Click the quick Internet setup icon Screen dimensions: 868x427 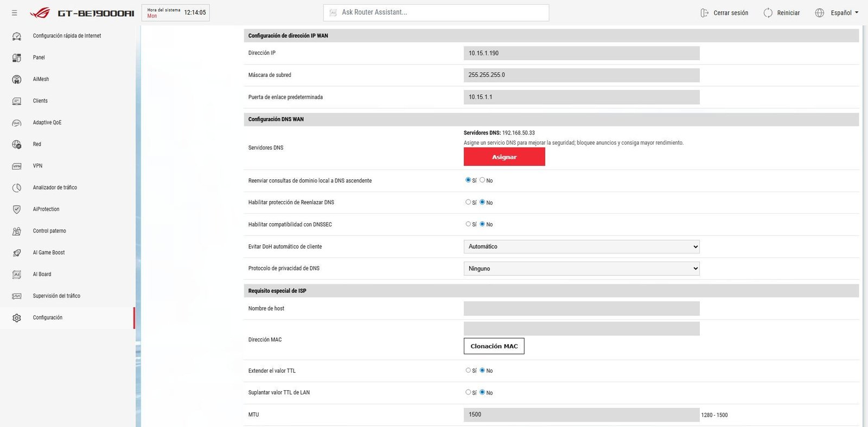(x=17, y=36)
